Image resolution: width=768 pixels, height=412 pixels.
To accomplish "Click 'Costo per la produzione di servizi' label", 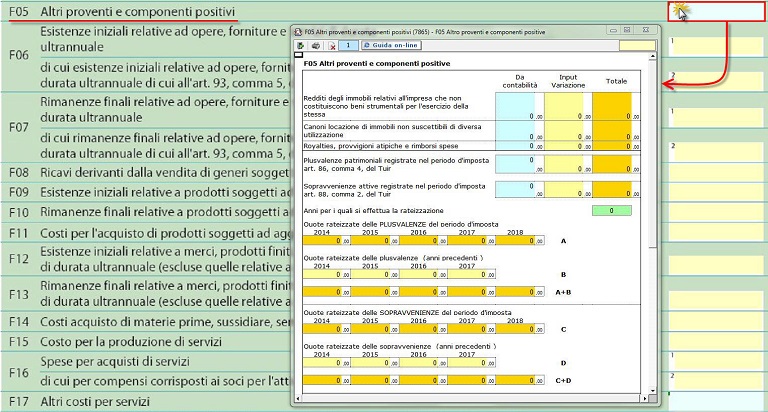I will tap(131, 341).
